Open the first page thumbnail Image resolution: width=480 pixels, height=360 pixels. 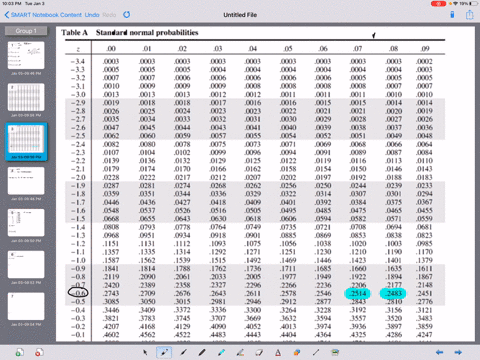[x=26, y=55]
